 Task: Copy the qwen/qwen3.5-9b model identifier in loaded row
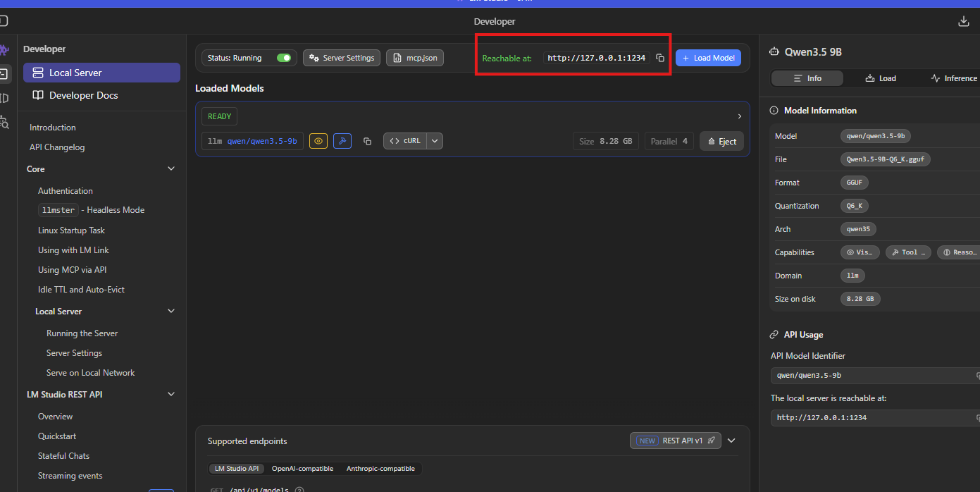click(x=367, y=141)
